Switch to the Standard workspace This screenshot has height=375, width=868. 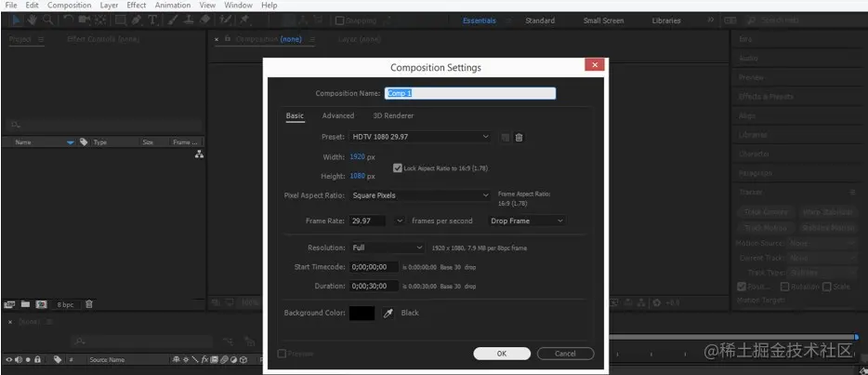point(540,20)
